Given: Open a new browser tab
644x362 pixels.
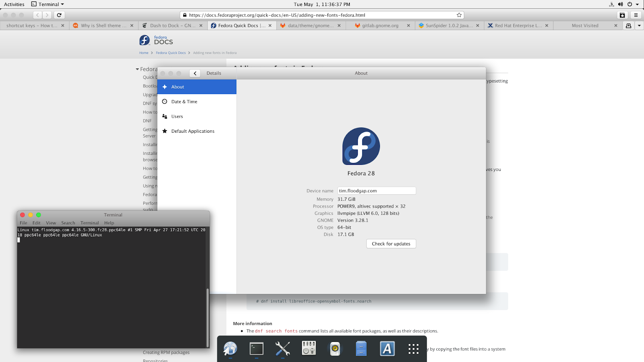Looking at the screenshot, I should click(628, 25).
